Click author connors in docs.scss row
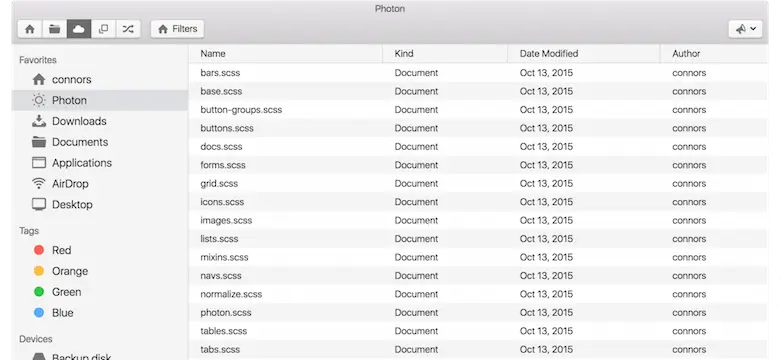 click(689, 147)
